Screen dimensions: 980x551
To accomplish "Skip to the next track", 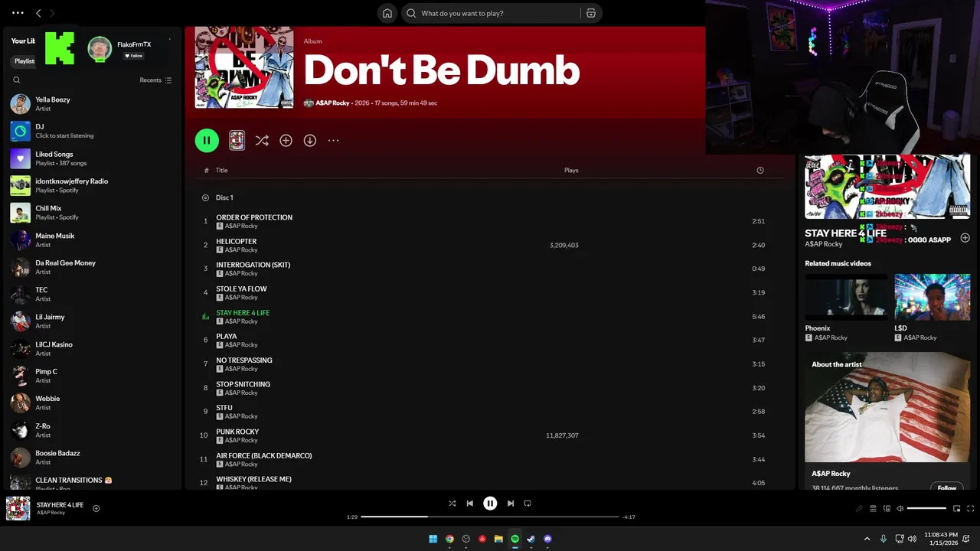I will click(511, 504).
